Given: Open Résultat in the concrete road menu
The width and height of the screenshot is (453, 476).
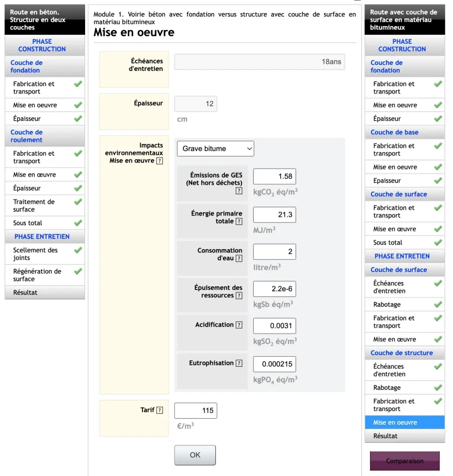Looking at the screenshot, I should click(45, 293).
